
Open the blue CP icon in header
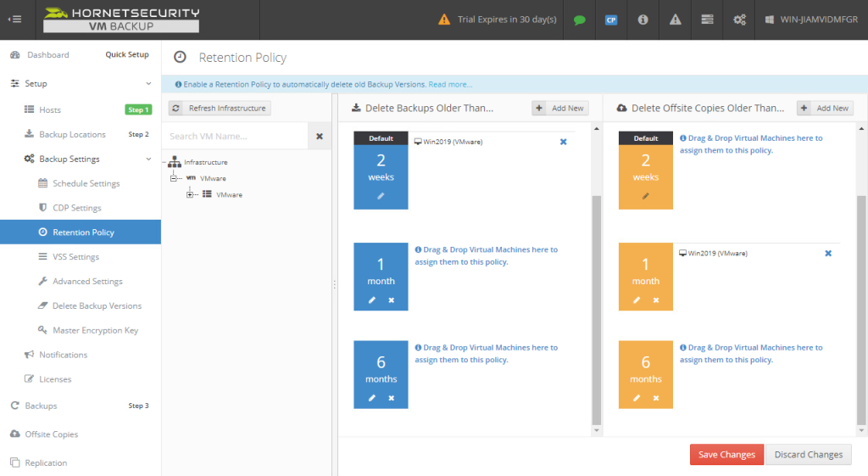611,20
